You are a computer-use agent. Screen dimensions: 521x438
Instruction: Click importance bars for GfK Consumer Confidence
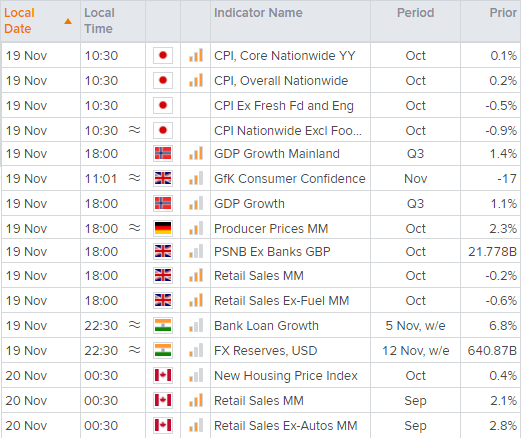point(196,179)
